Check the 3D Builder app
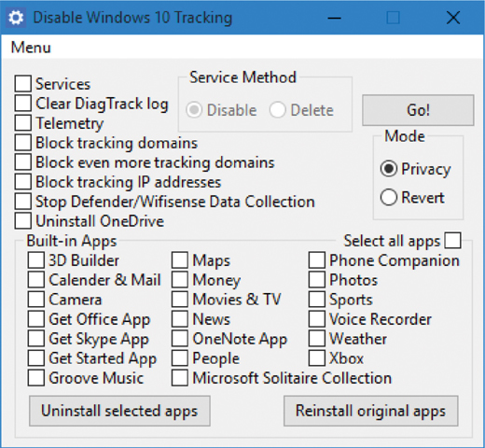 (x=36, y=259)
